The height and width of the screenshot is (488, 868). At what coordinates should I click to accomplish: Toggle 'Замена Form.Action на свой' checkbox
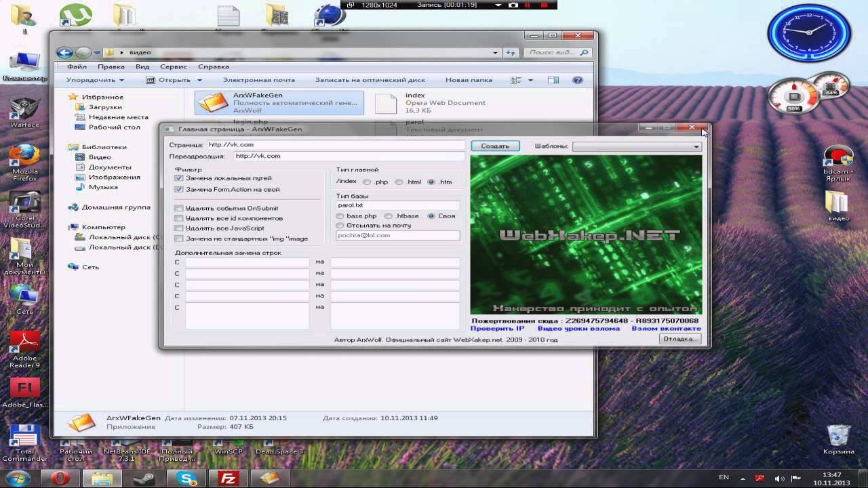179,189
